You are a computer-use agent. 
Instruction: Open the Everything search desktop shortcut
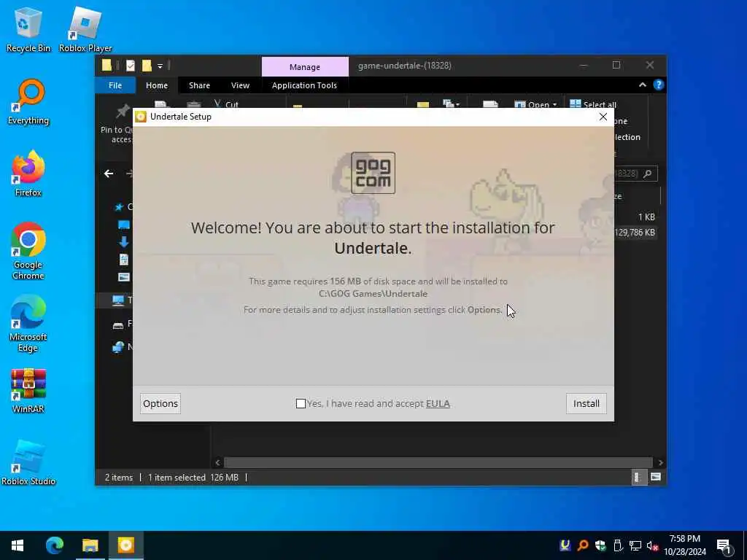(x=28, y=102)
